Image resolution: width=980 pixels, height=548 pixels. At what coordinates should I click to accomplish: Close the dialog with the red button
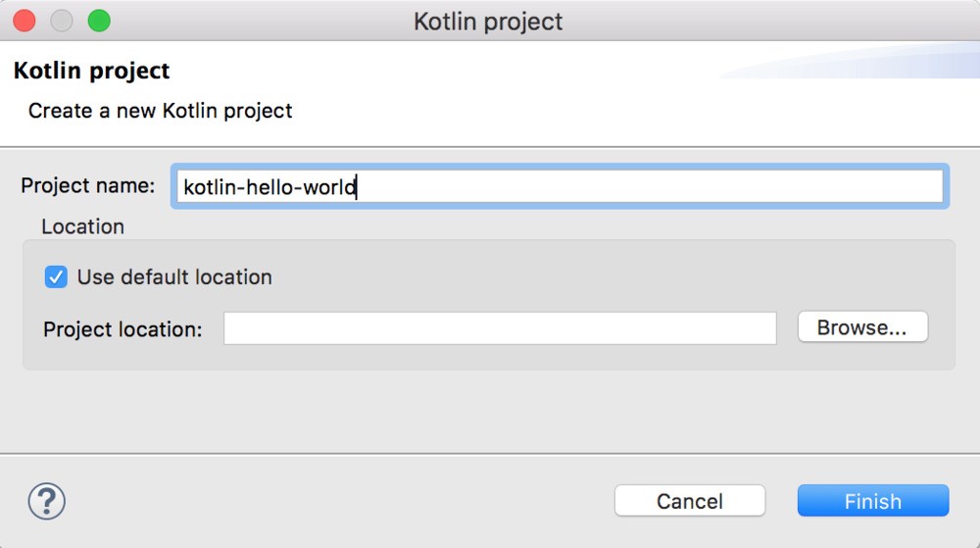(x=24, y=21)
